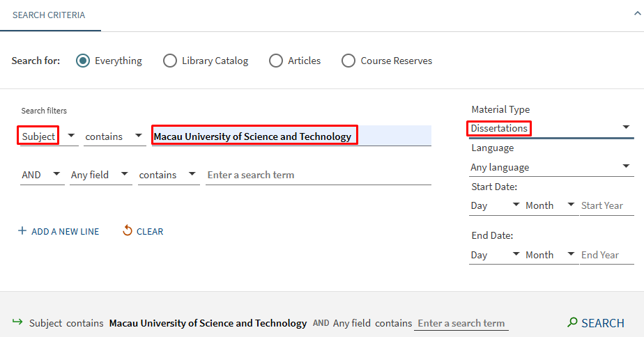Screen dimensions: 644x337
Task: Expand the Any language dropdown
Action: 551,167
